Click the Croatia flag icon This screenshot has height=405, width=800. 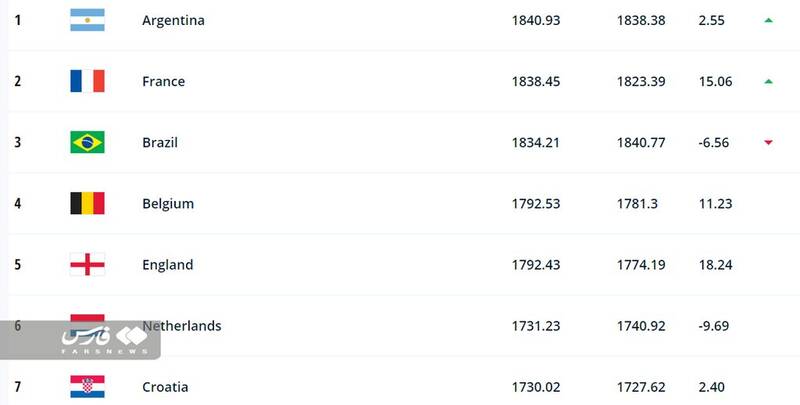tap(87, 386)
